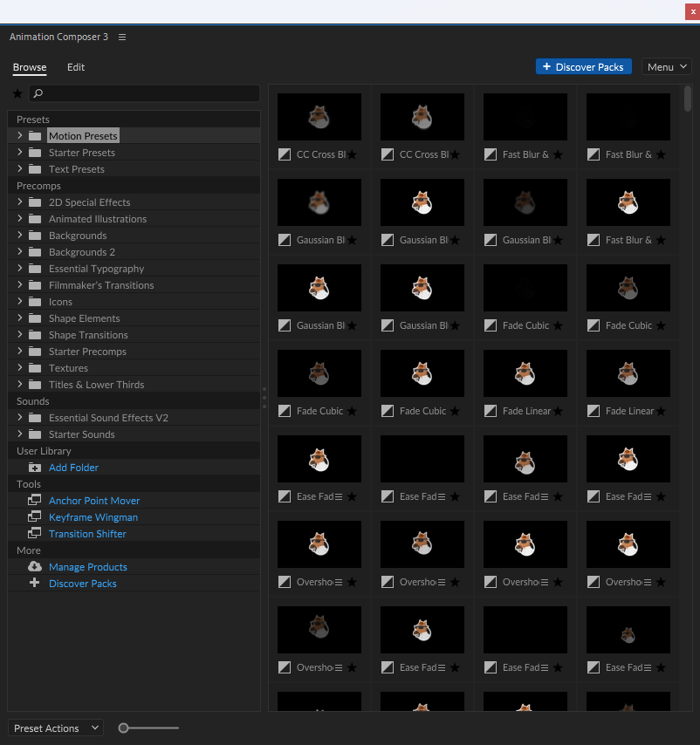This screenshot has width=700, height=745.
Task: Click the preset grid vertical scrollbar
Action: 688,99
